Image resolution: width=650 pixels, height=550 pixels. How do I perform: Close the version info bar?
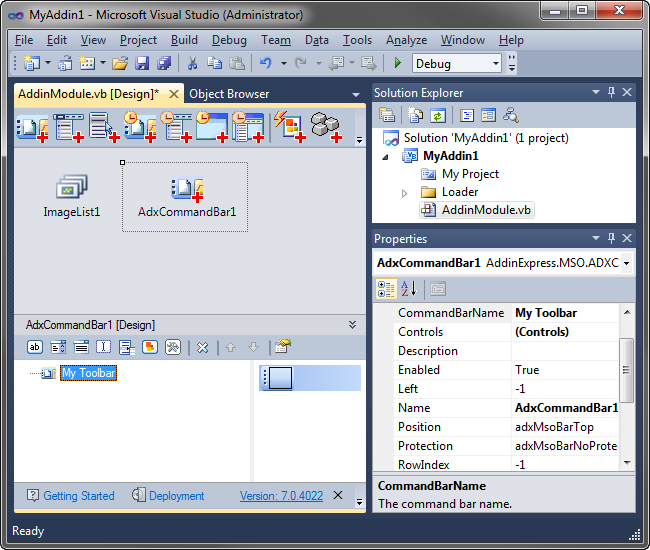point(338,495)
